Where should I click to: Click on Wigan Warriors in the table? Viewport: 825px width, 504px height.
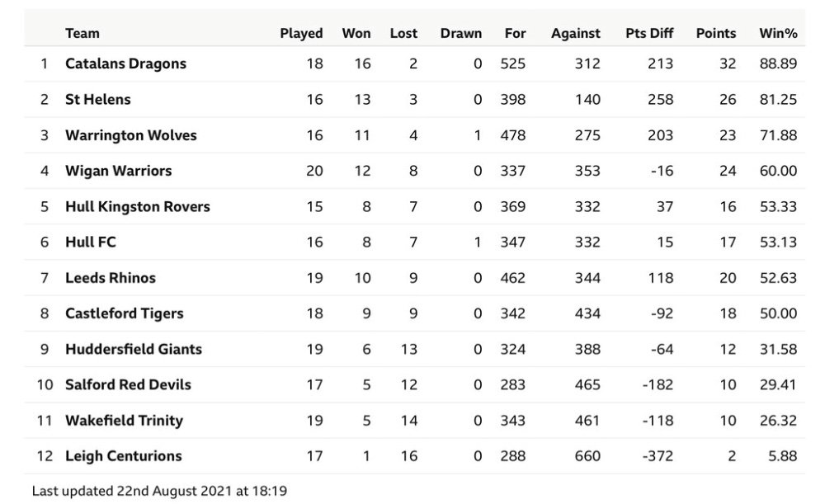point(118,171)
